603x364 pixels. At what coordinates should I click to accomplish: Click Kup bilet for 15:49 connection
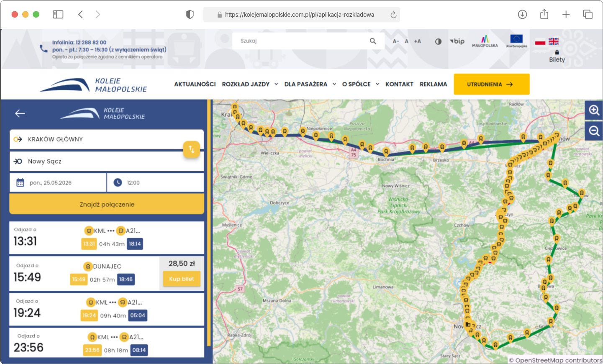point(182,279)
